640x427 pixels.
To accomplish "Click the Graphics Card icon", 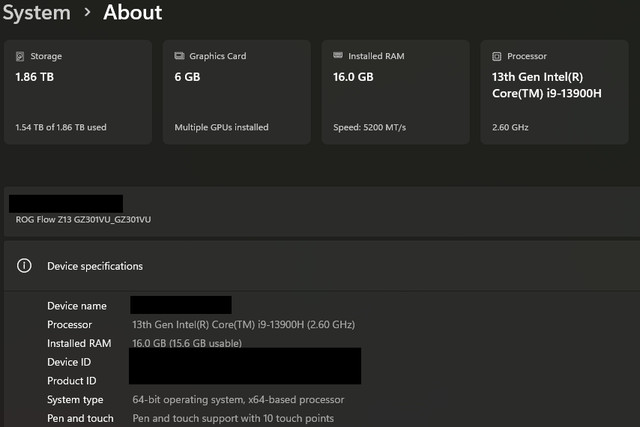I will tap(179, 56).
